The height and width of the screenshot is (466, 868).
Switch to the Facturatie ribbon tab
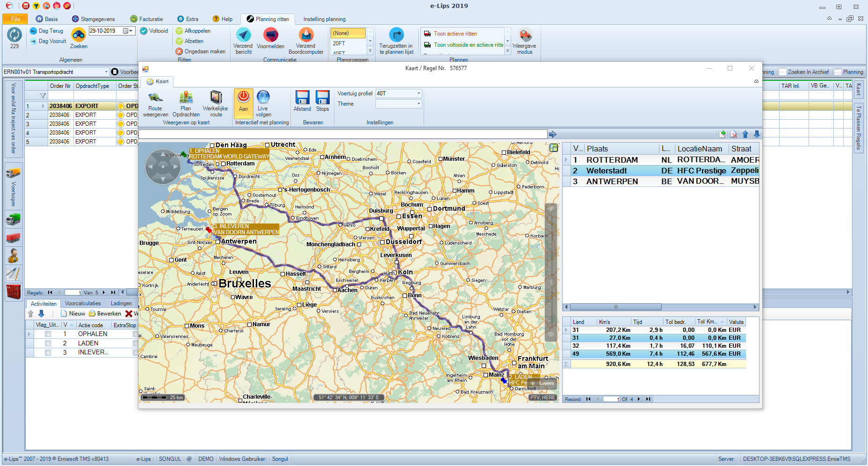point(147,19)
